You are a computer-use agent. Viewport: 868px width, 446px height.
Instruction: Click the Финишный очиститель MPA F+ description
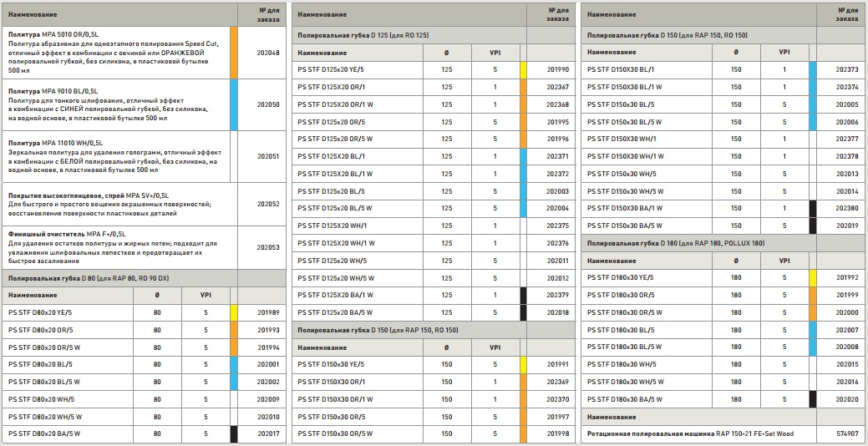point(113,247)
